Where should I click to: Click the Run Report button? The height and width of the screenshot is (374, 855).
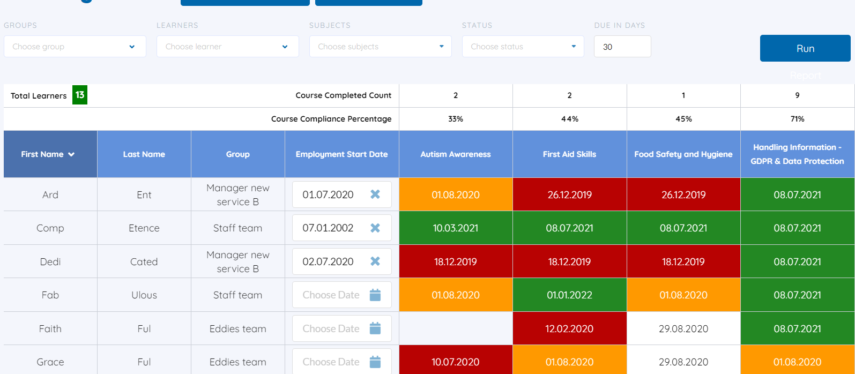805,49
